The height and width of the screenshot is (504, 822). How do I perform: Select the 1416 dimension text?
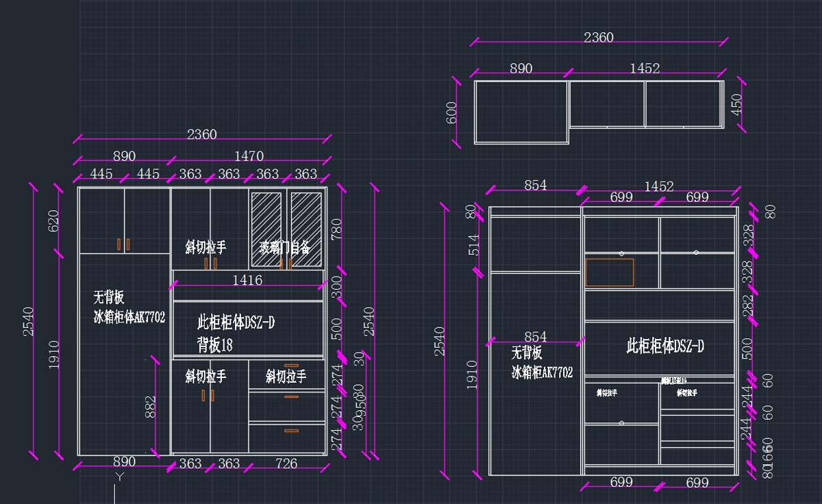[x=247, y=279]
